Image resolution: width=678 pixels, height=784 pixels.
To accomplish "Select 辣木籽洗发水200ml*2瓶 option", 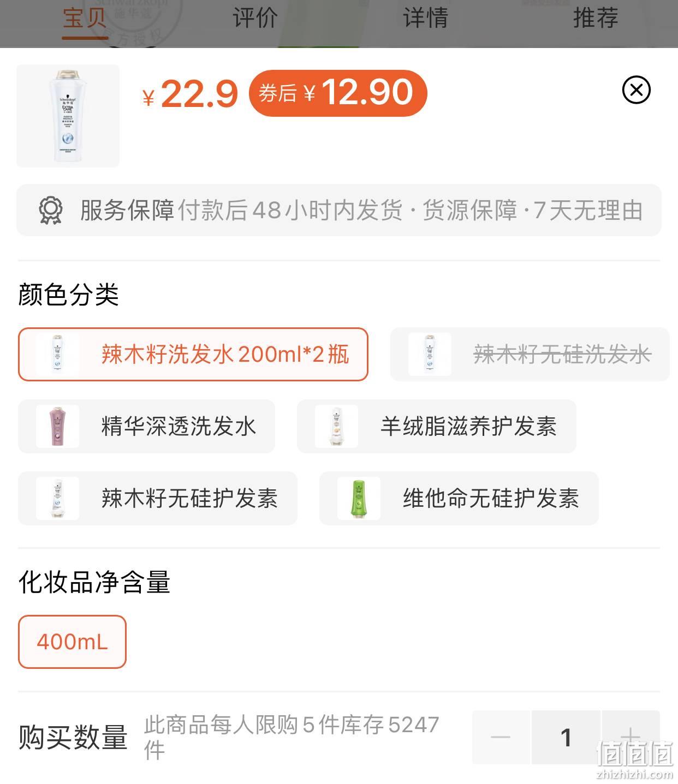I will click(x=193, y=355).
